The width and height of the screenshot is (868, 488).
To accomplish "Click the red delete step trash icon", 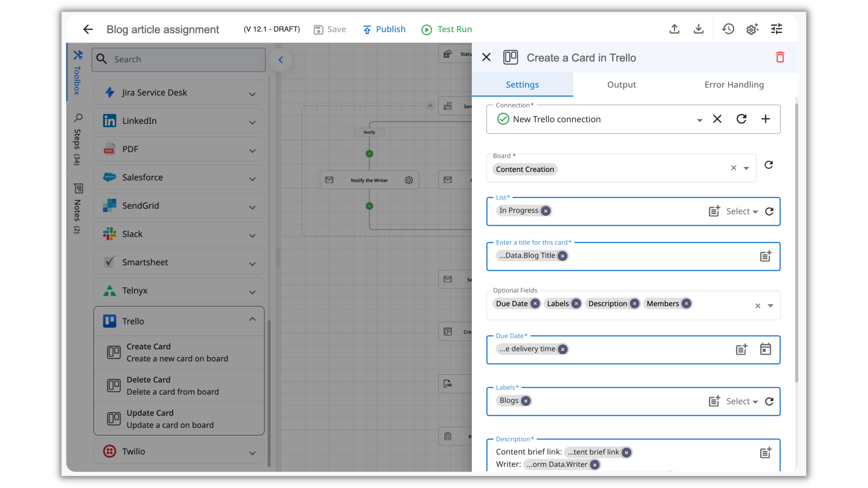I will click(780, 57).
